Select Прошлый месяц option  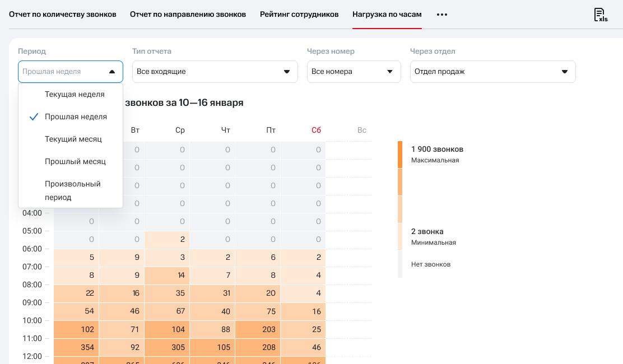(75, 161)
